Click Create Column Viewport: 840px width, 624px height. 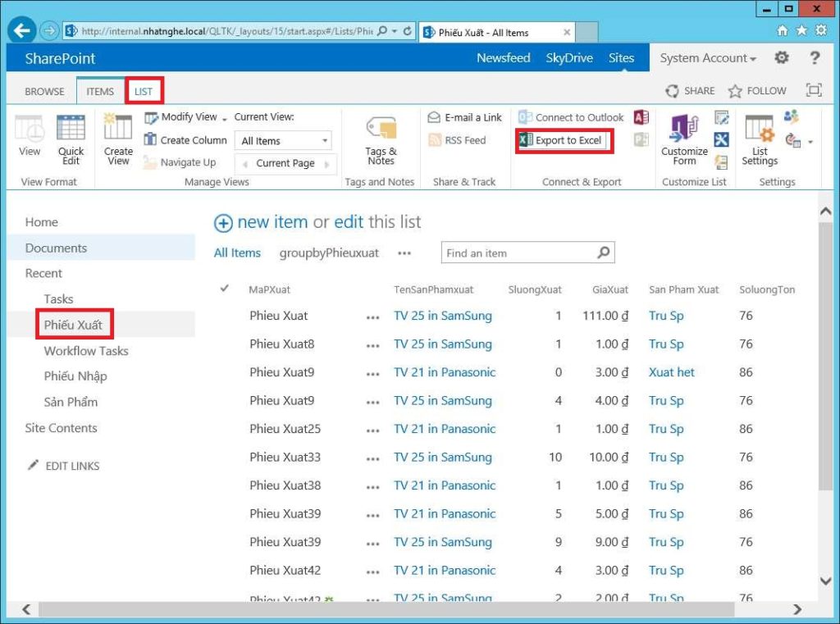185,139
